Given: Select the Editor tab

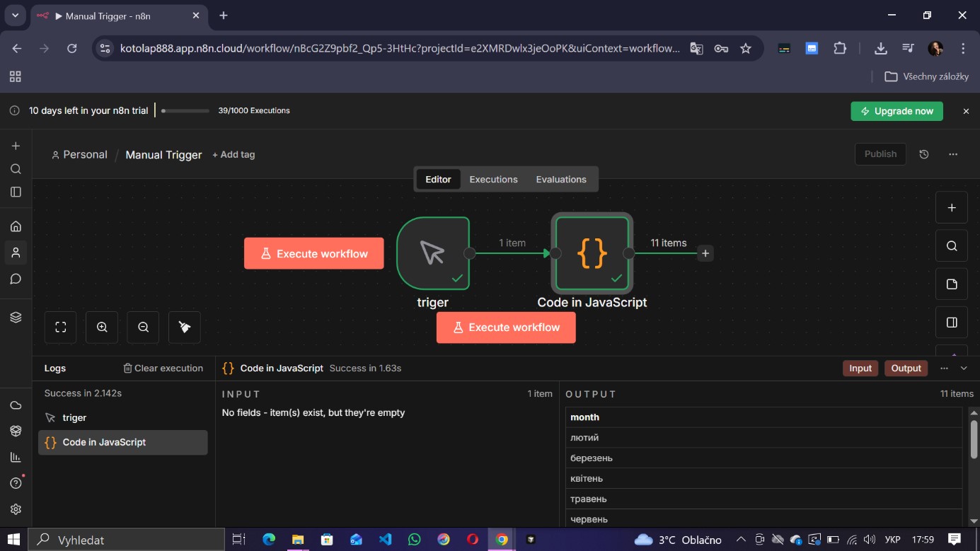Looking at the screenshot, I should pos(438,179).
